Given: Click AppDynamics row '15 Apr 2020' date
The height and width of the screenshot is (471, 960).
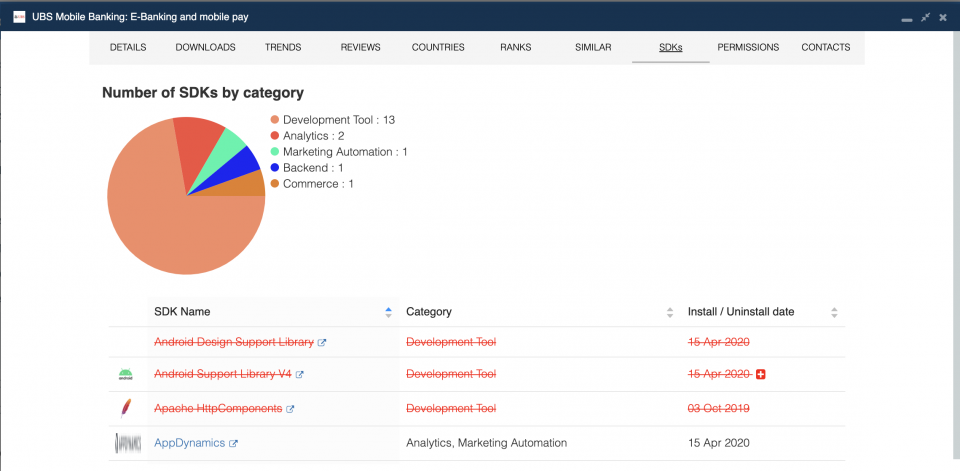Looking at the screenshot, I should (719, 443).
